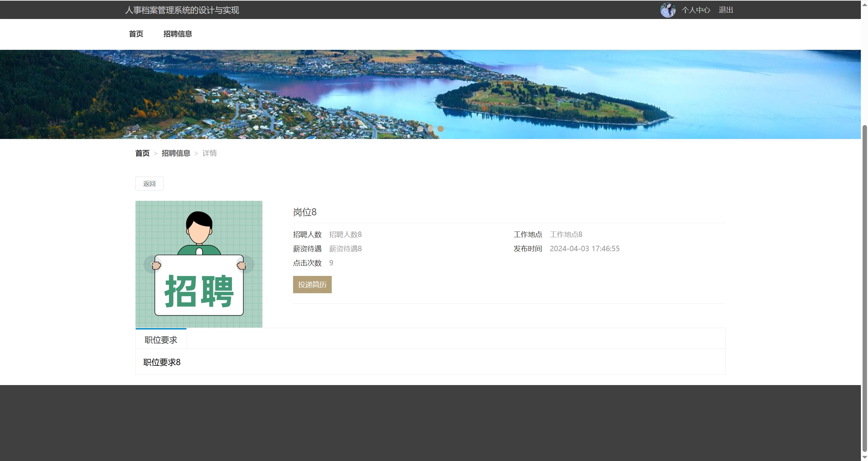Click 薪资待遇8 value
Screen dimensions: 868x461
coord(345,249)
